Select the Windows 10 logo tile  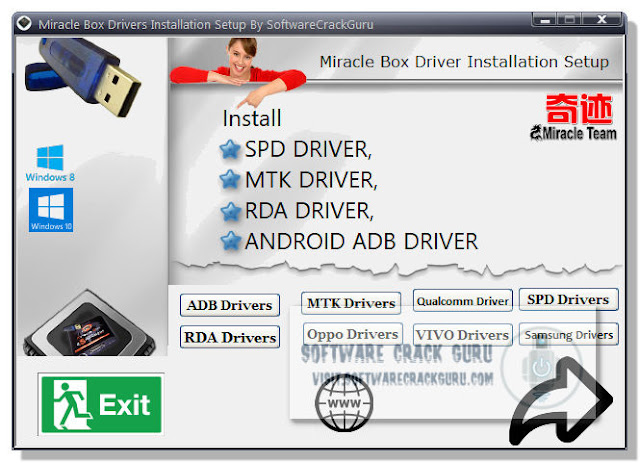[51, 210]
